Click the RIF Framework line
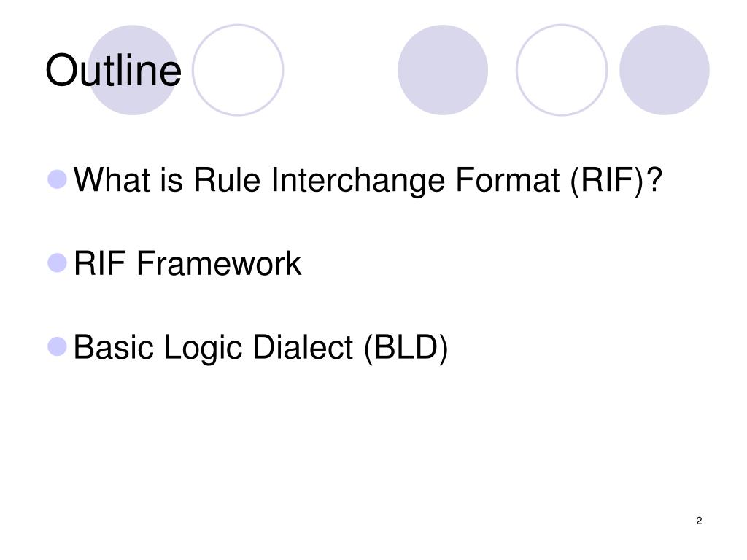Viewport: 747px width, 560px height. click(187, 263)
